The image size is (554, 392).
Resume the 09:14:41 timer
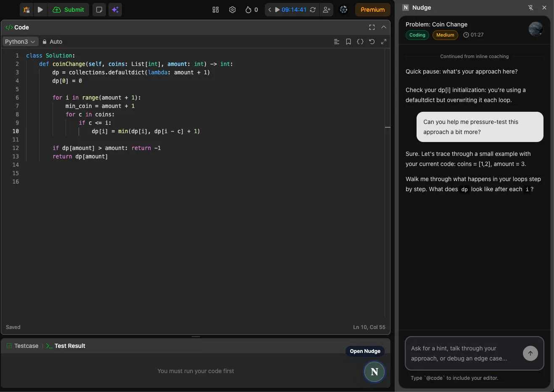(277, 10)
